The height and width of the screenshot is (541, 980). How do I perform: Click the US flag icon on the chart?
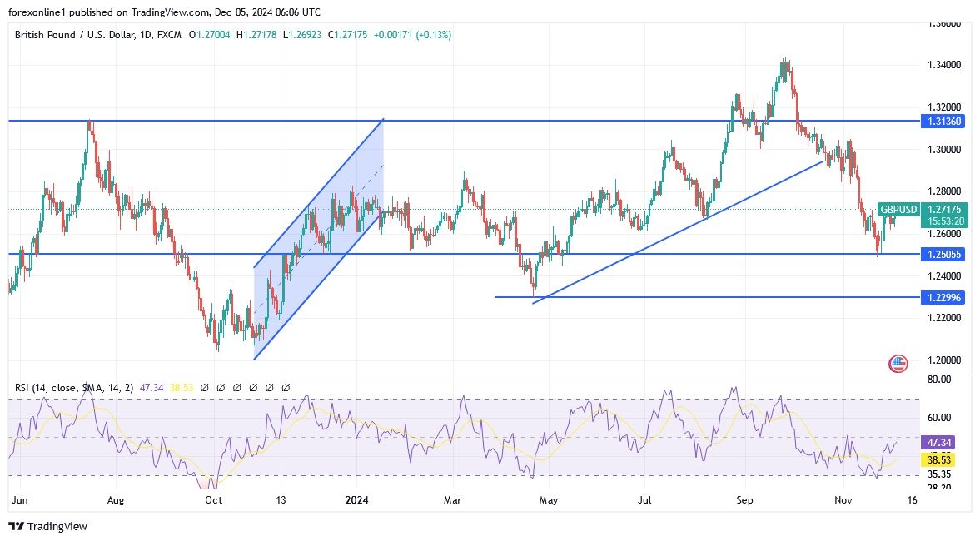click(x=897, y=364)
